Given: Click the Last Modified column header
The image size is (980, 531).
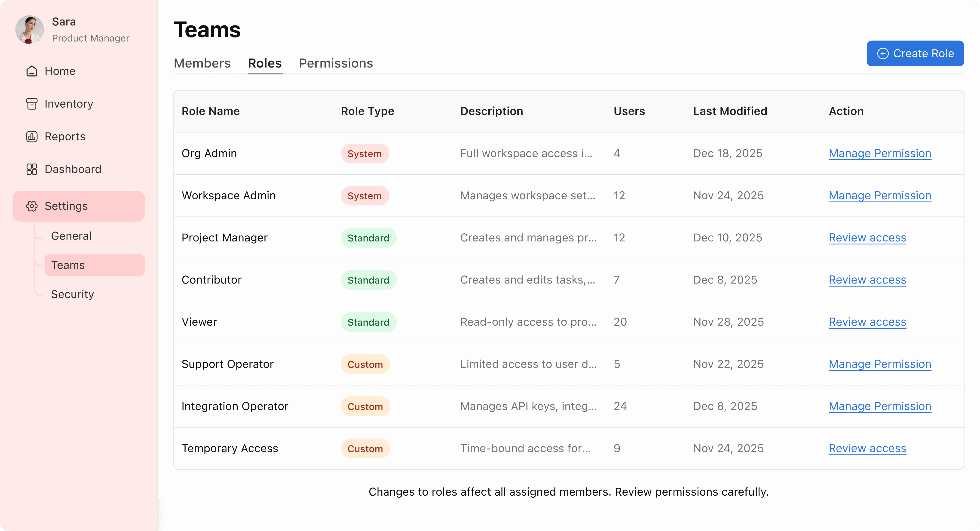Looking at the screenshot, I should tap(730, 111).
